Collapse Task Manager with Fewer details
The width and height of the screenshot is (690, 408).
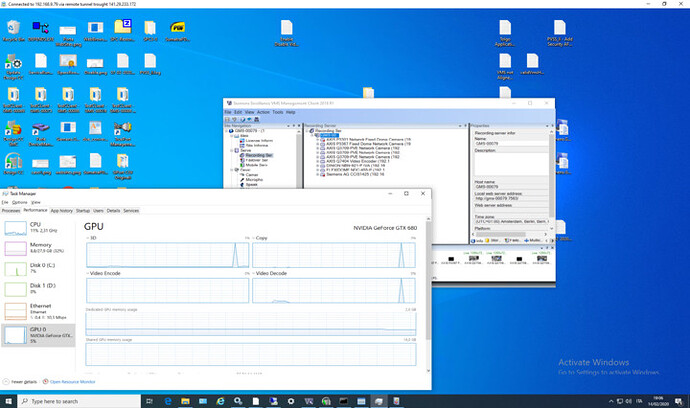click(x=22, y=381)
